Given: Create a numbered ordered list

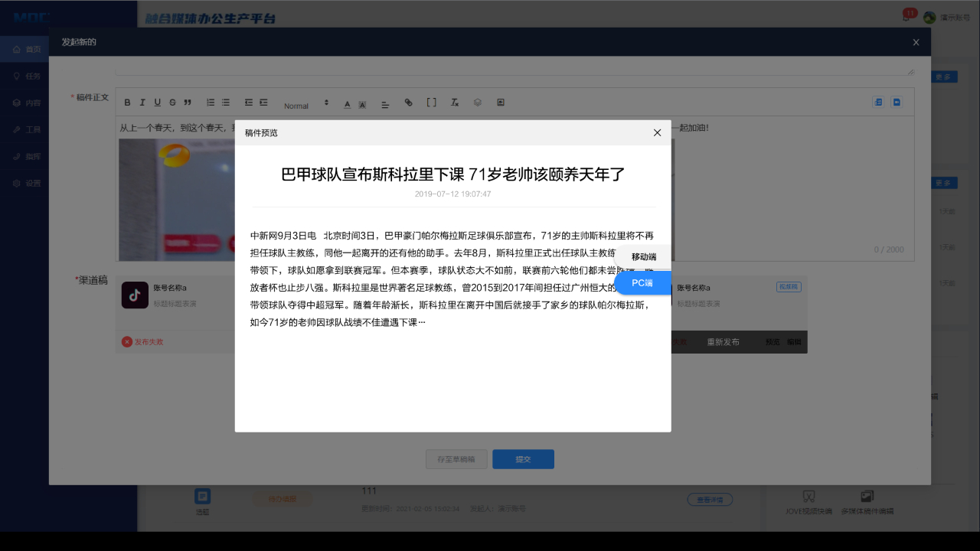Looking at the screenshot, I should 211,103.
